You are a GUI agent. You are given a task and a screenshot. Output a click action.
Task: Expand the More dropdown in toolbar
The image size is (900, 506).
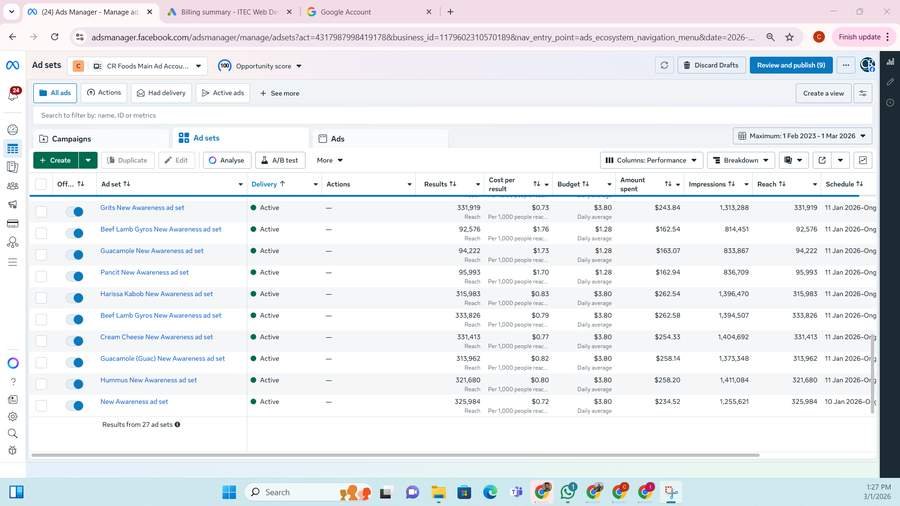[329, 160]
